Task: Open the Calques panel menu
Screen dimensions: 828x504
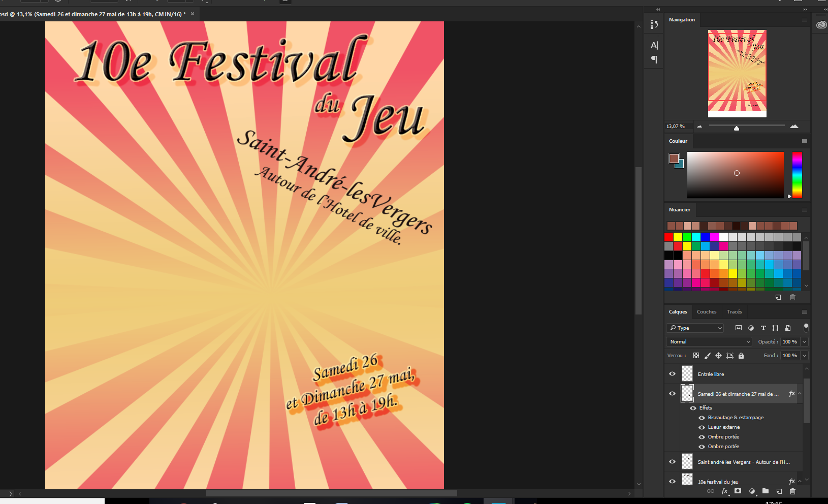Action: click(x=804, y=311)
